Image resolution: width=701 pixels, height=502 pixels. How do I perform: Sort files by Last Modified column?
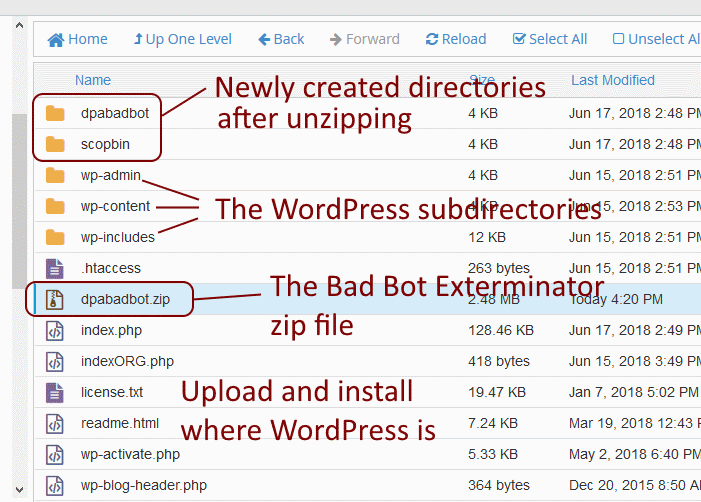tap(613, 80)
